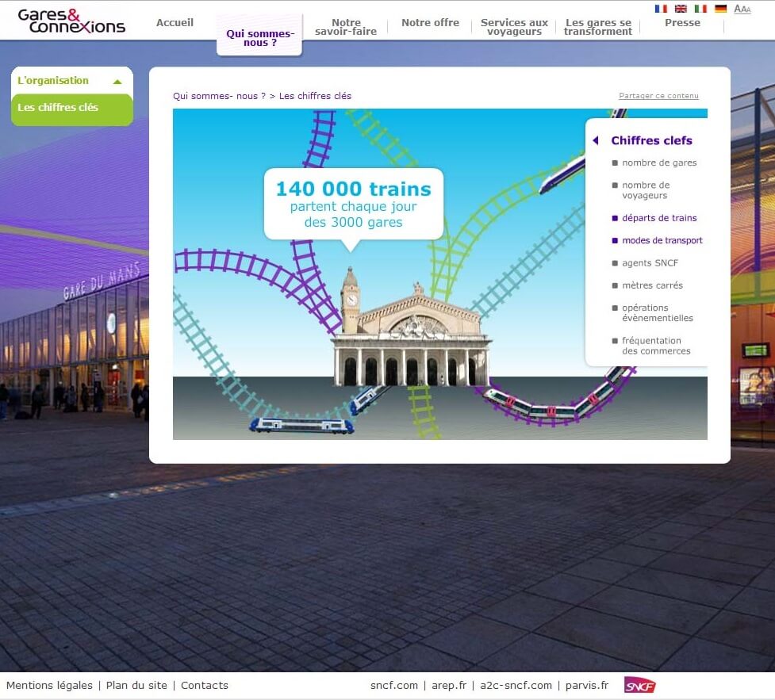The height and width of the screenshot is (700, 775).
Task: Open the Accueil menu item
Action: [x=175, y=23]
